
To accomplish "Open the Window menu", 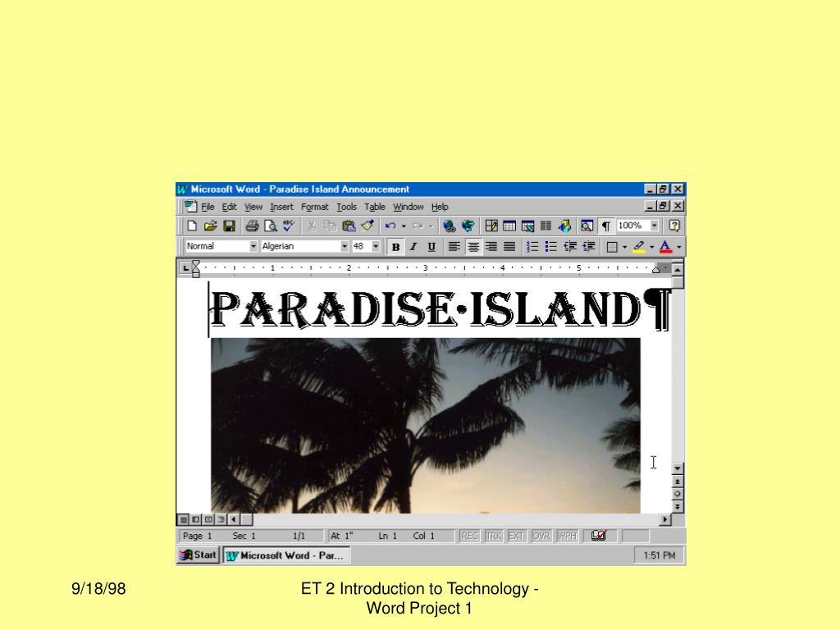I will (409, 207).
